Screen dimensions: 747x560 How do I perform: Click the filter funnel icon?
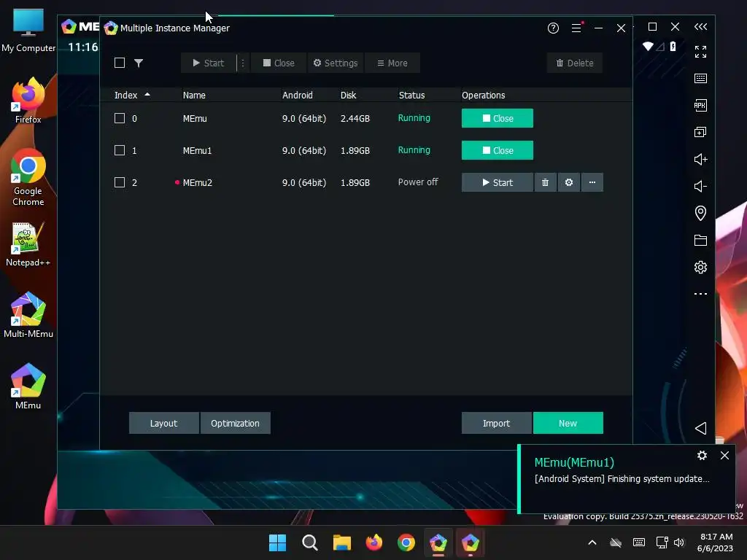(139, 63)
